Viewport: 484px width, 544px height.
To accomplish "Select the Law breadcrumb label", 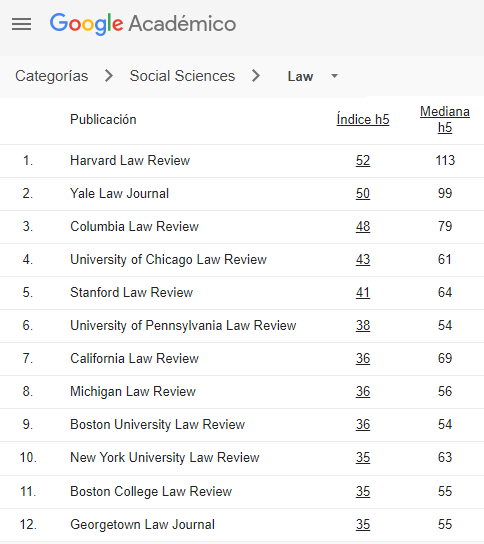I will click(300, 76).
